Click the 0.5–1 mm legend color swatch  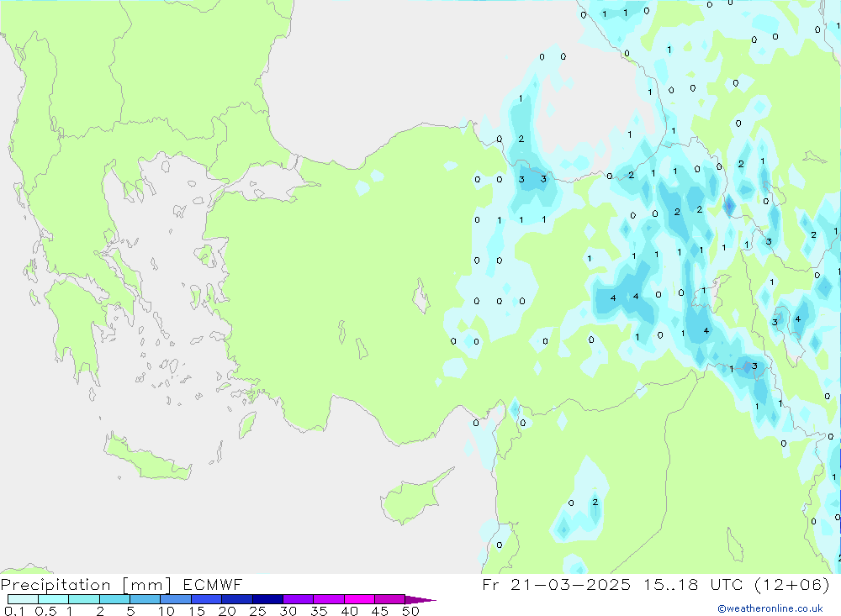[54, 599]
